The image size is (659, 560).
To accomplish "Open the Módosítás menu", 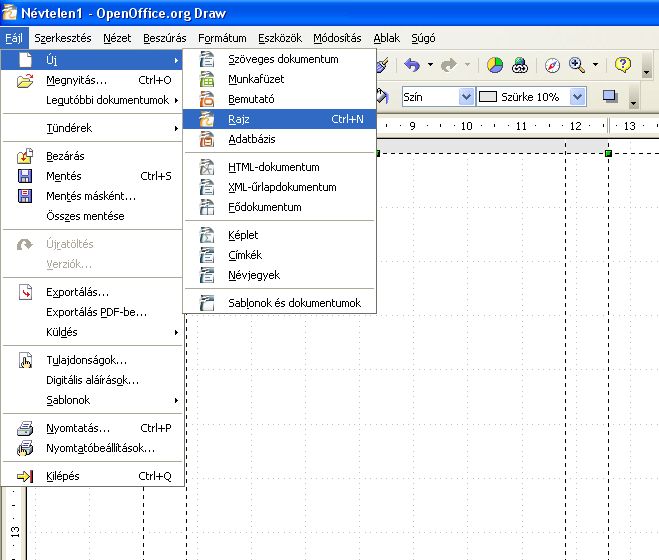I will 337,38.
